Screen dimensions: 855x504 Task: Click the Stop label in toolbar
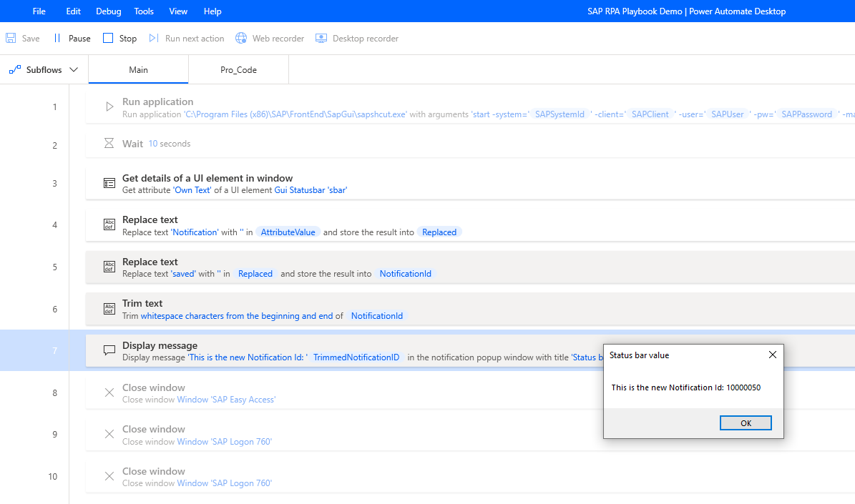click(128, 39)
